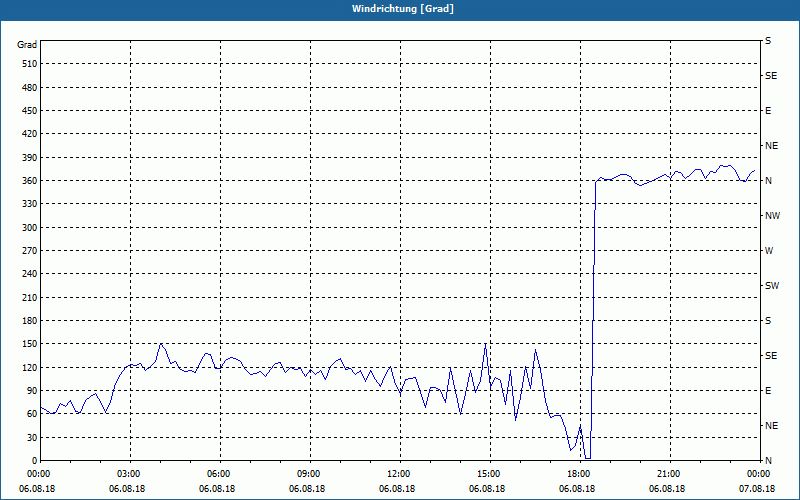Select the 07.08.18 date label
The width and height of the screenshot is (800, 500).
(x=757, y=489)
